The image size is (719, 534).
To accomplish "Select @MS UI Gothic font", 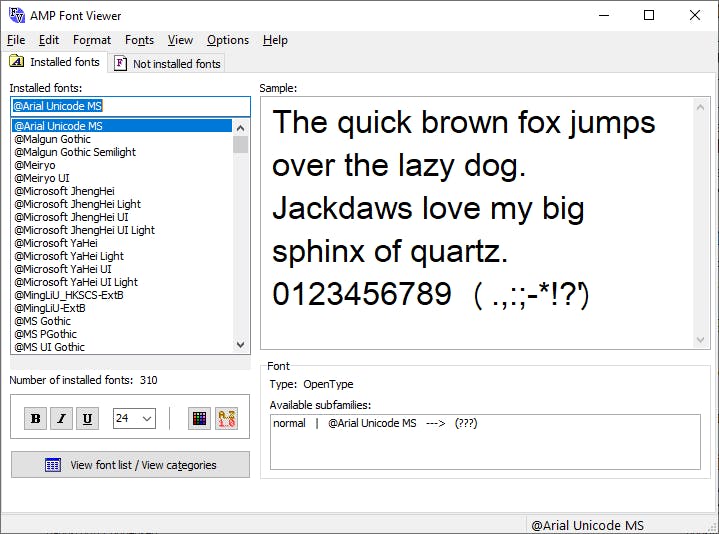I will click(122, 347).
